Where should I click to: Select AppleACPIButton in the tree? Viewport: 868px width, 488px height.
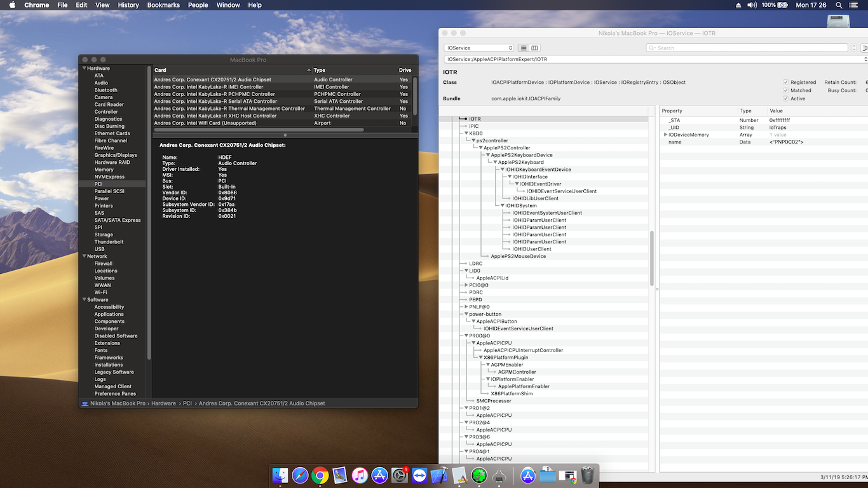pos(497,322)
